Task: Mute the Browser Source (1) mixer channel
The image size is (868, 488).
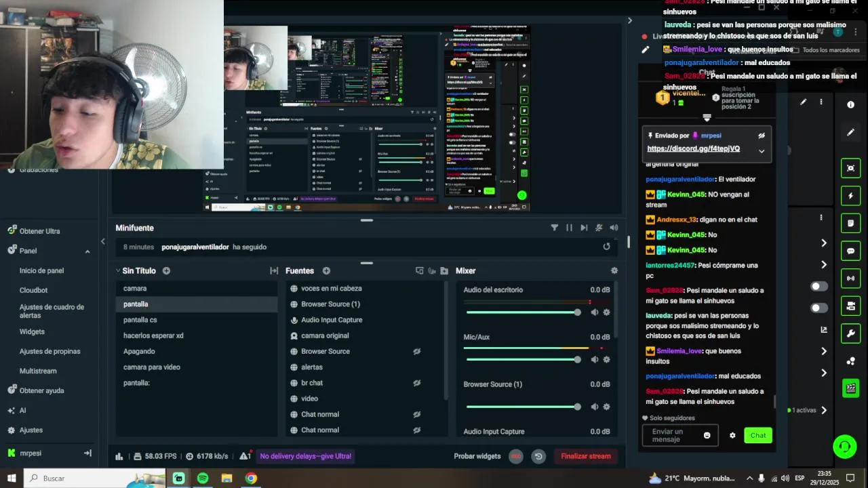Action: pos(594,407)
